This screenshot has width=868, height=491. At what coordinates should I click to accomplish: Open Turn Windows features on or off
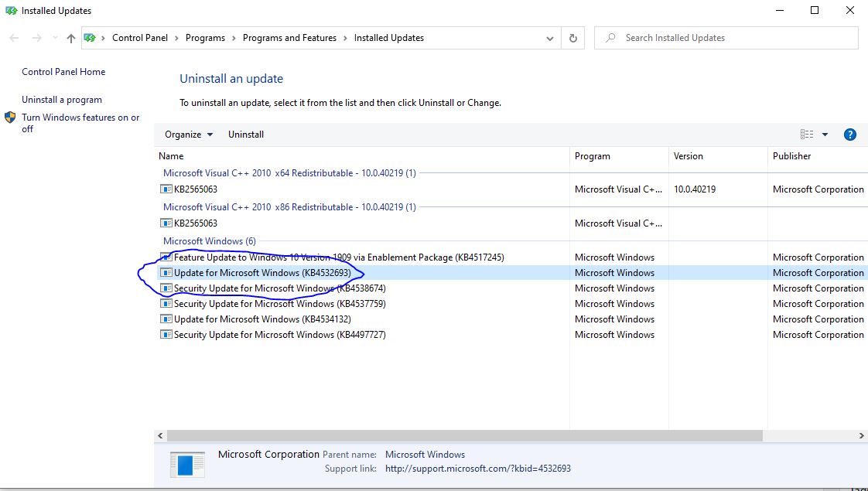[80, 123]
